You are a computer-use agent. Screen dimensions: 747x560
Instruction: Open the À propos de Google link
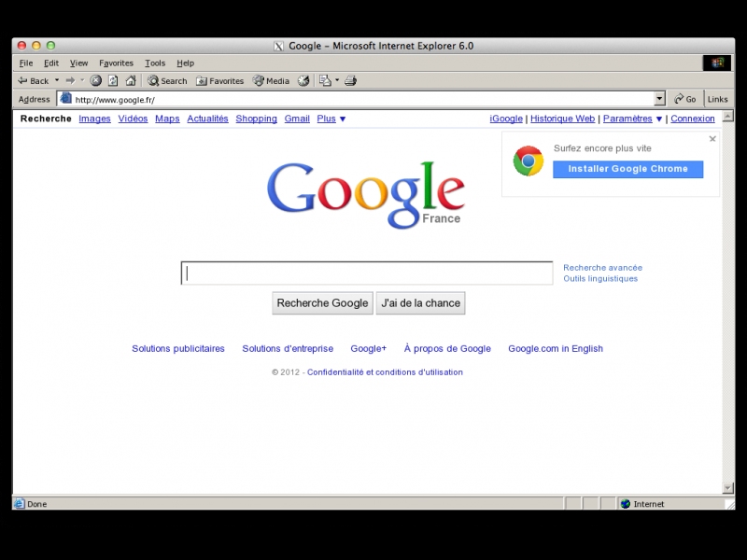[x=447, y=348]
